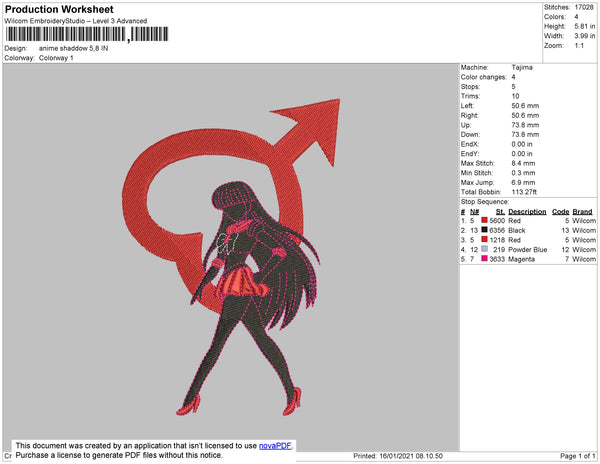Select the EndX value 0.00 in
Screen dimensions: 600x464
[522, 144]
